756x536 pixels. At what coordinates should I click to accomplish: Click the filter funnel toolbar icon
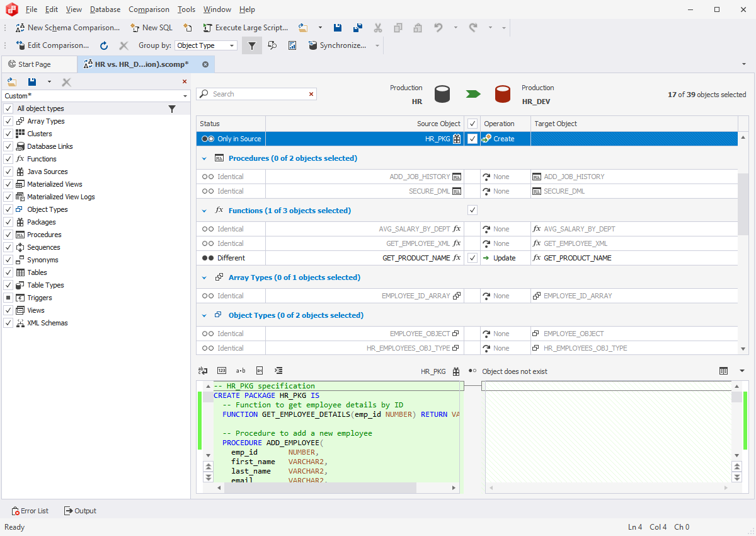point(251,45)
